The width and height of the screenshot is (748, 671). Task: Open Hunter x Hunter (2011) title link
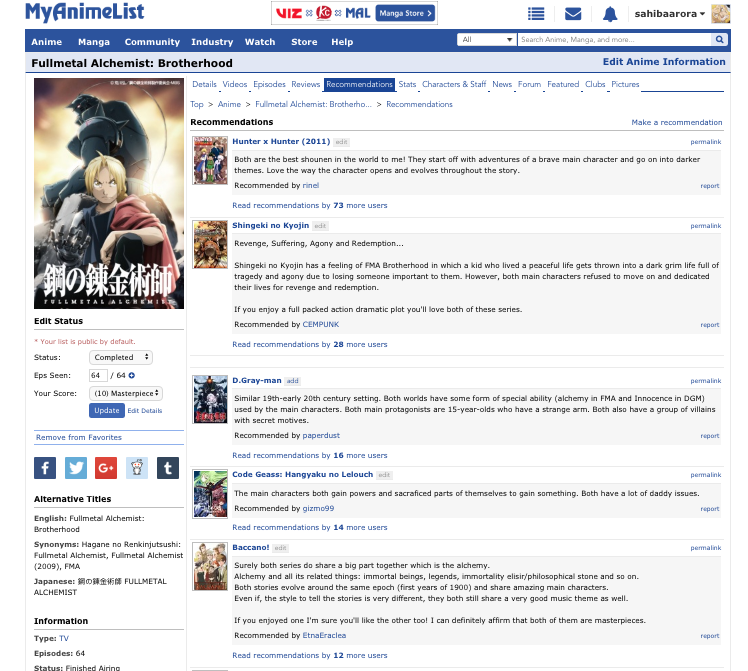coord(281,142)
